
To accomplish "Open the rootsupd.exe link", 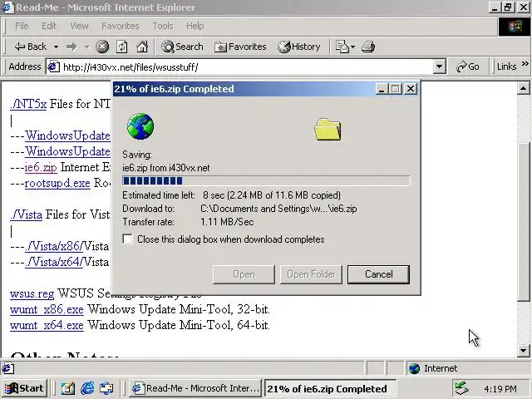I will click(x=57, y=183).
